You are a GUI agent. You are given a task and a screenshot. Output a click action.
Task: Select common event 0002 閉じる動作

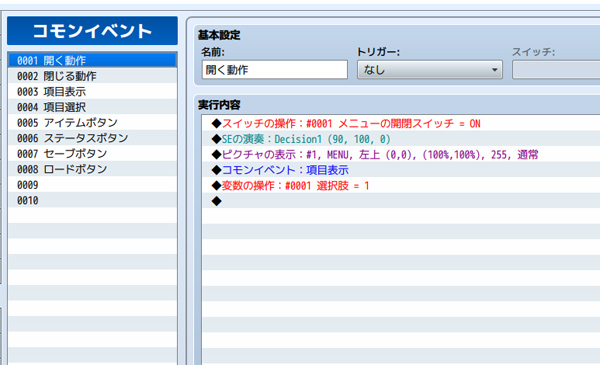click(92, 76)
